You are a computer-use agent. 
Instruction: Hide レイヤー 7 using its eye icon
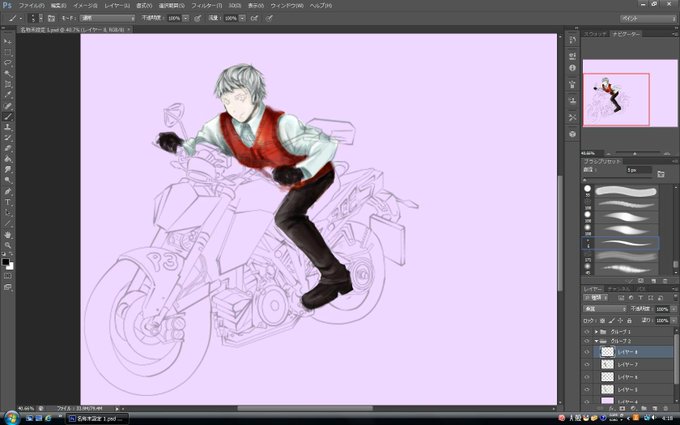click(x=587, y=365)
